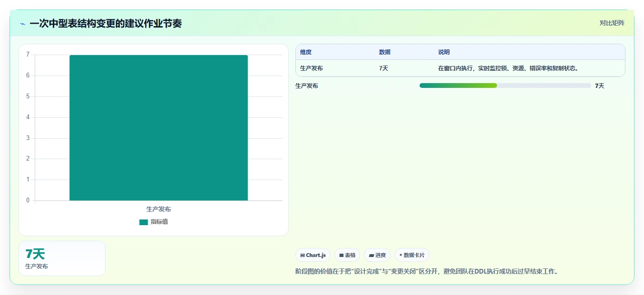Click the title 一次中型表结构变更的建议作业节奏

(106, 23)
